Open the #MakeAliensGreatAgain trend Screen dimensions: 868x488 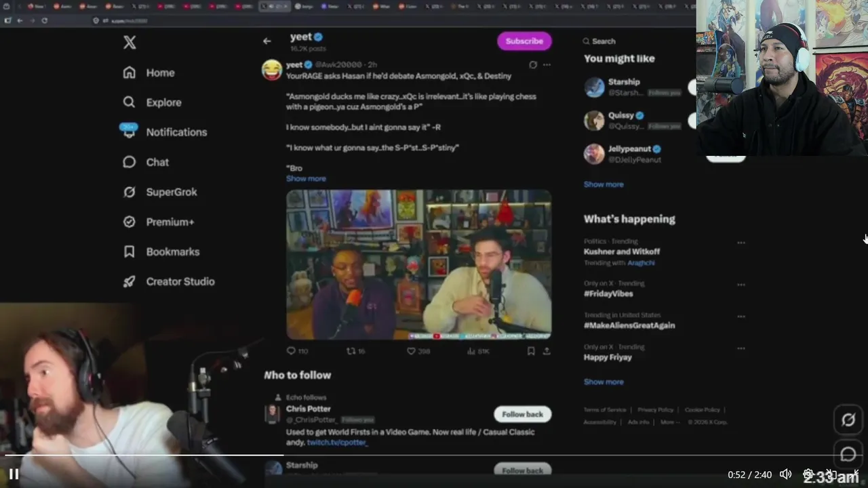(629, 325)
